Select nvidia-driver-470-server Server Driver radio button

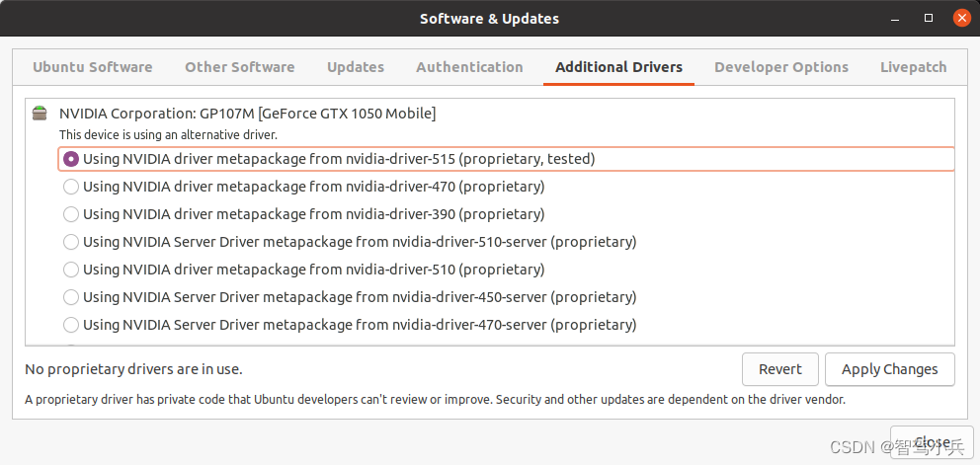[x=71, y=325]
